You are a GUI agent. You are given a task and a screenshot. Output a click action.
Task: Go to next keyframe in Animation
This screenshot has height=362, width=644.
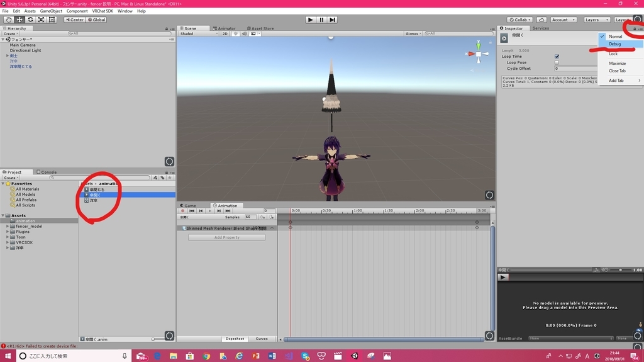point(219,211)
